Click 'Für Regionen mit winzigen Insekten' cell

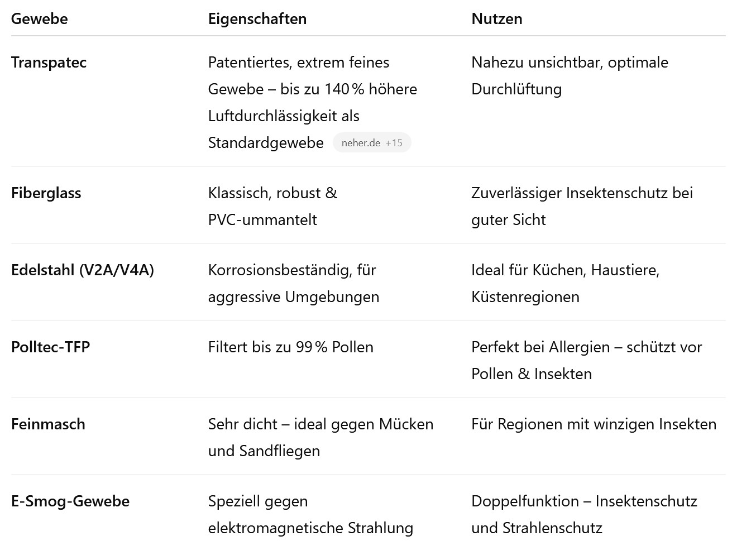click(x=594, y=424)
